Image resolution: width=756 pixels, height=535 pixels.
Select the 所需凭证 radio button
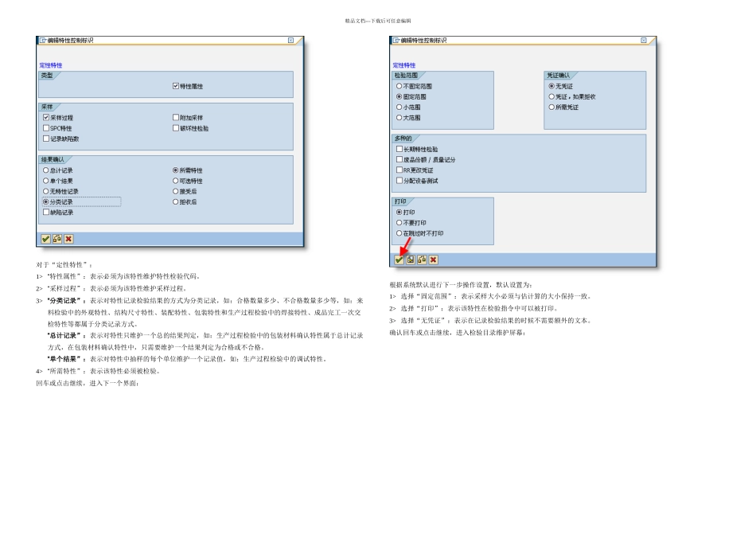[551, 107]
